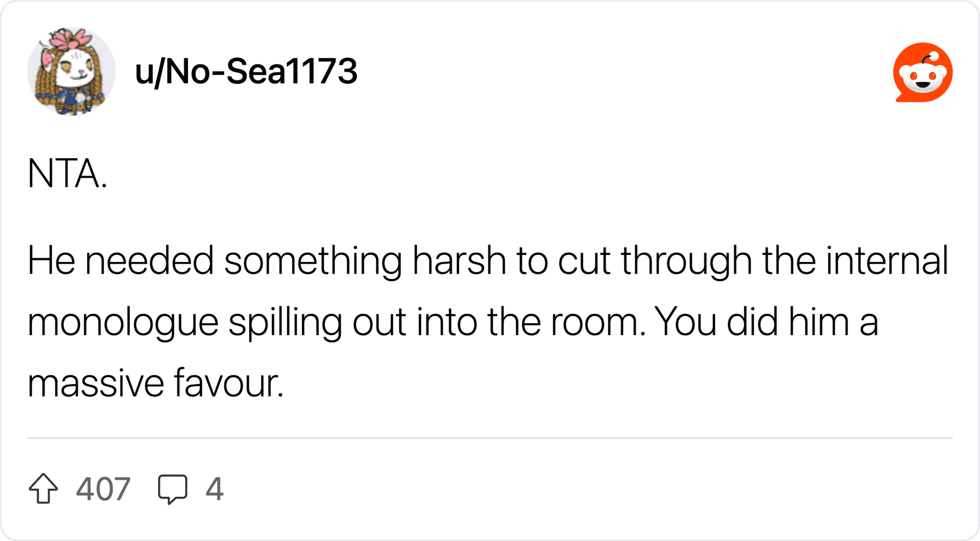Visit the u/No-Sea1173 profile link
The width and height of the screenshot is (980, 541).
click(246, 71)
